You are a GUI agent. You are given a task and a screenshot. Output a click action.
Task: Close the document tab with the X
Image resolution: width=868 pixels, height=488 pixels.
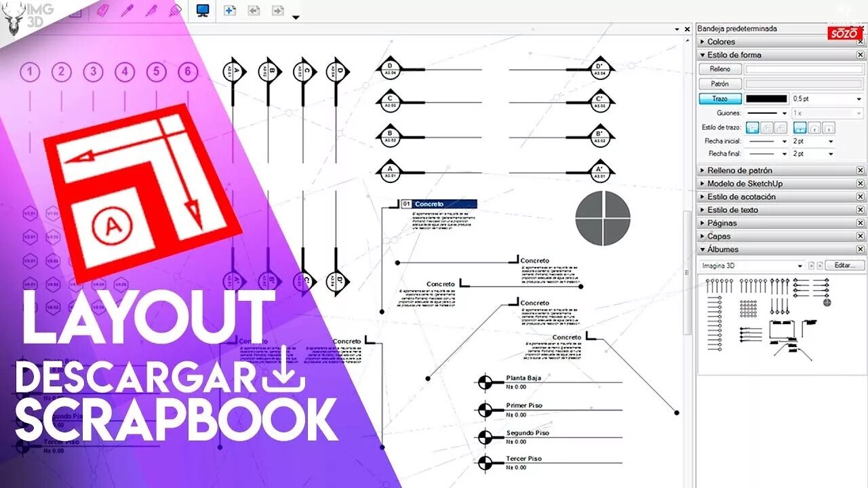tap(687, 29)
